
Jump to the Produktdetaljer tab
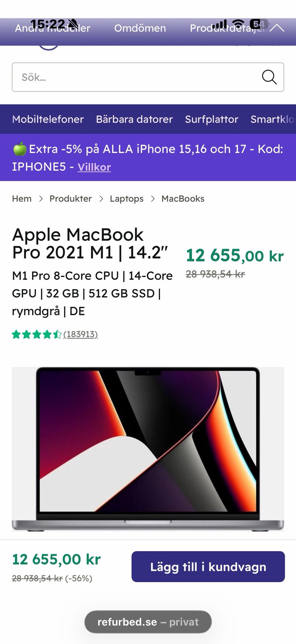[x=227, y=28]
